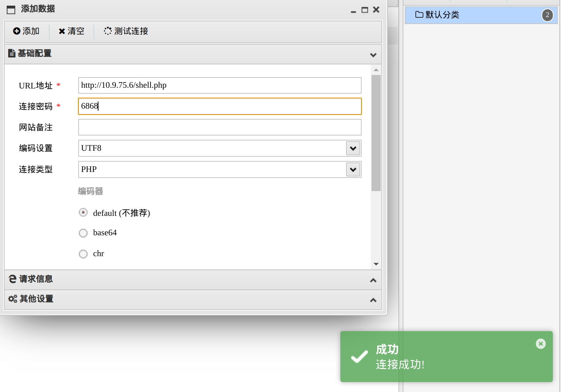Viewport: 561px width, 392px height.
Task: Click the scrollbar down arrow in form
Action: [x=376, y=264]
